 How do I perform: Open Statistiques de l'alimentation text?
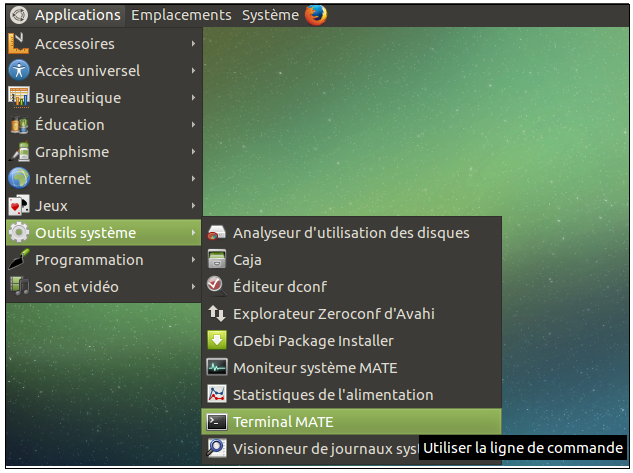[x=333, y=395]
